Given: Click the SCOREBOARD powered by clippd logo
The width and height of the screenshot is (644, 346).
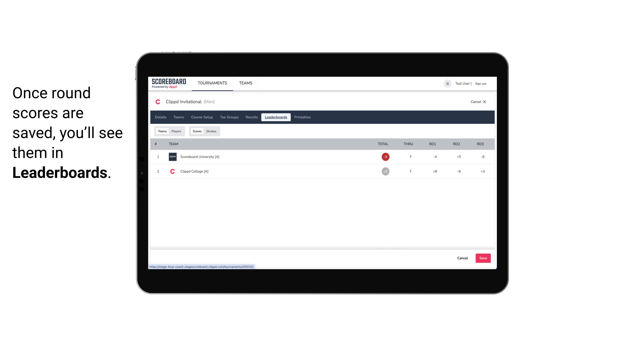Looking at the screenshot, I should 168,84.
